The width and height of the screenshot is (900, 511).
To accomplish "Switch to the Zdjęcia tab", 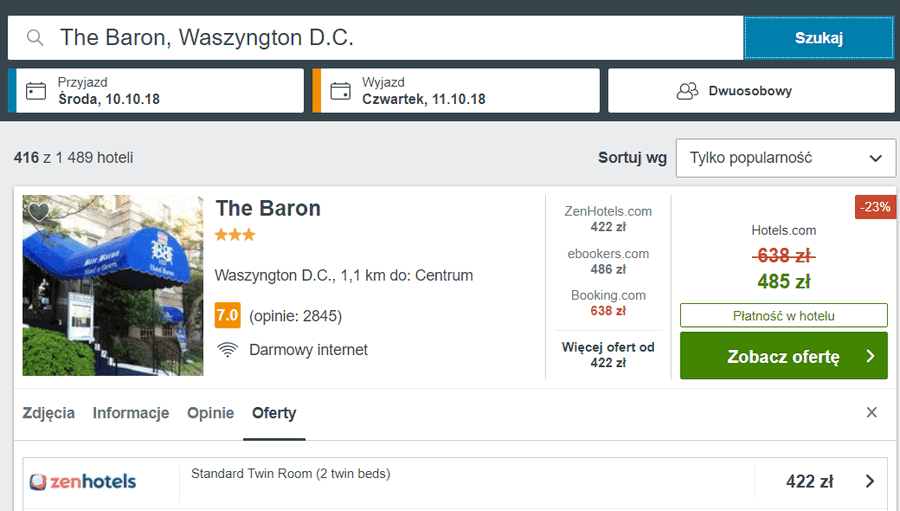I will (x=48, y=413).
